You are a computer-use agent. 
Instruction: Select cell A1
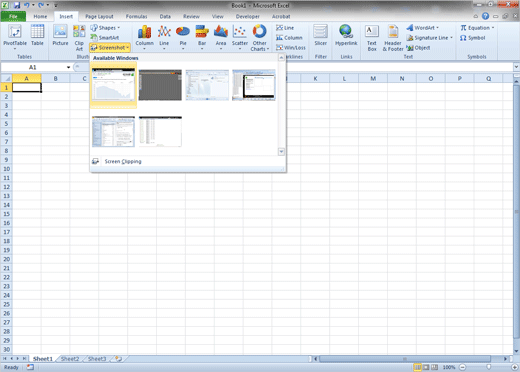pyautogui.click(x=27, y=88)
